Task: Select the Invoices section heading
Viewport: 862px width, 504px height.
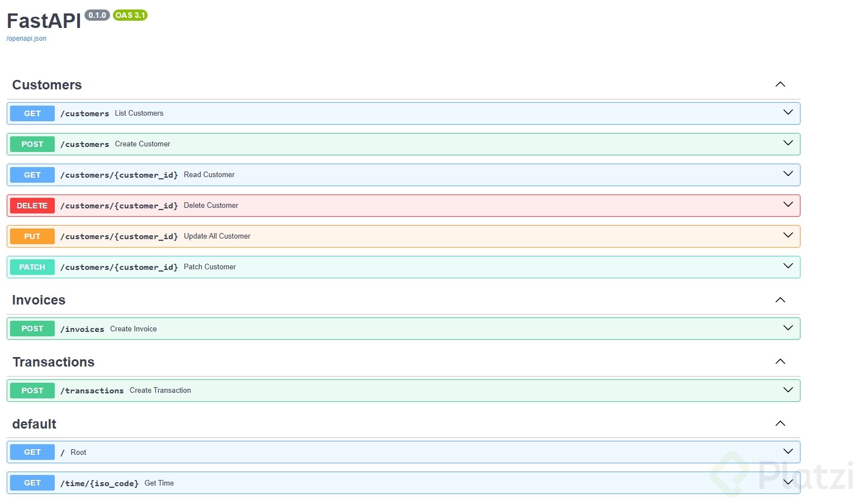Action: pos(39,300)
